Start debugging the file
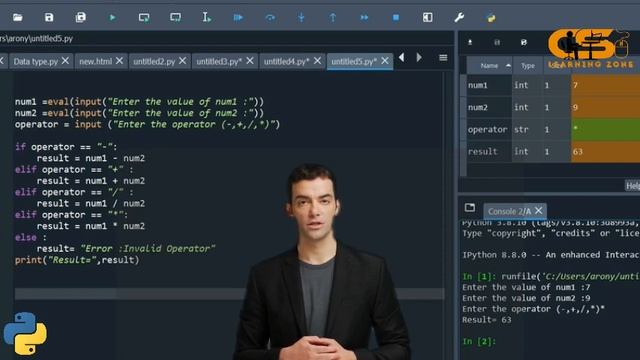Screen dimensions: 640x360 pos(238,18)
